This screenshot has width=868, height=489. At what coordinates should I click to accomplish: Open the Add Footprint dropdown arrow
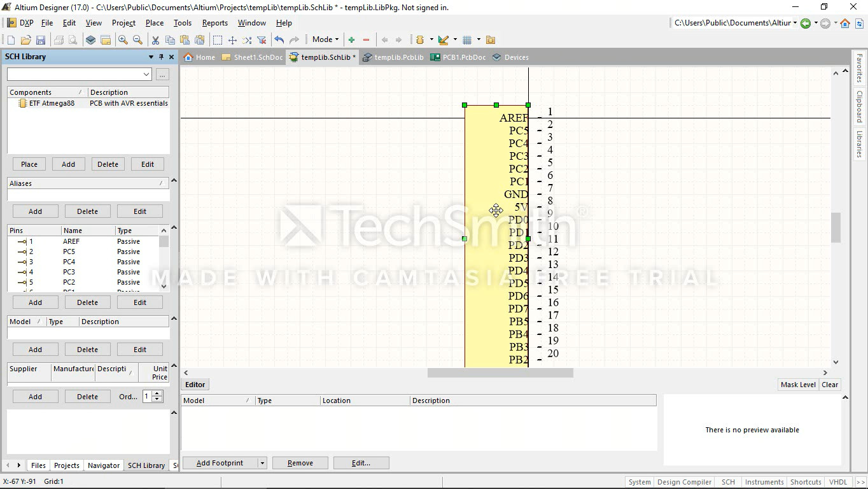262,463
